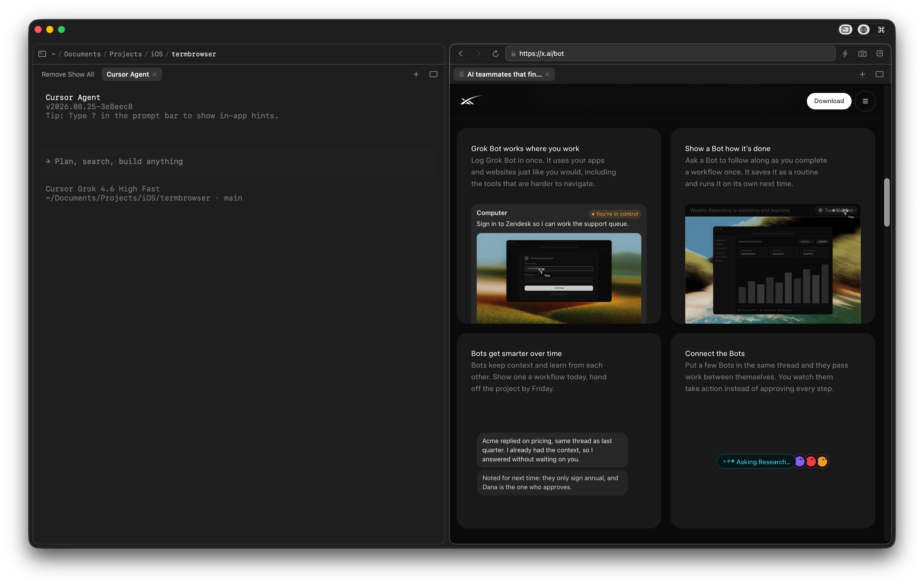Open page externally with the arrow icon
The width and height of the screenshot is (924, 586).
[x=880, y=54]
